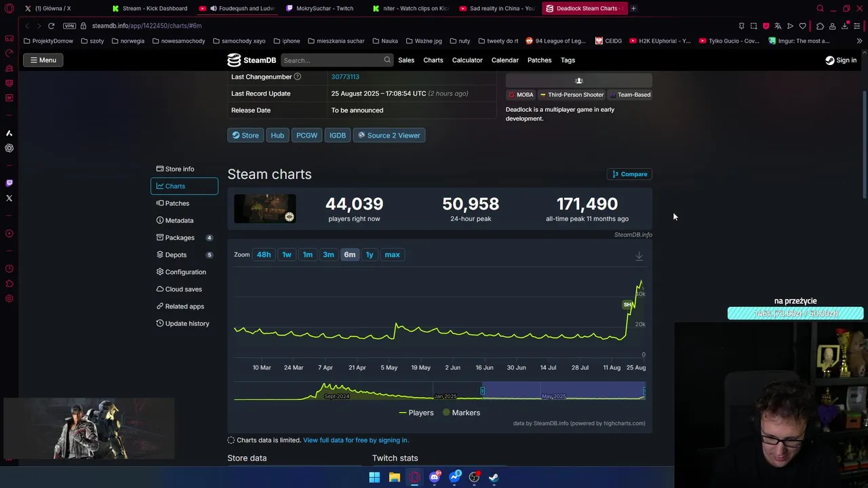This screenshot has width=868, height=488.
Task: Open the mieszkania suchar bookmarks folder
Action: coord(336,41)
